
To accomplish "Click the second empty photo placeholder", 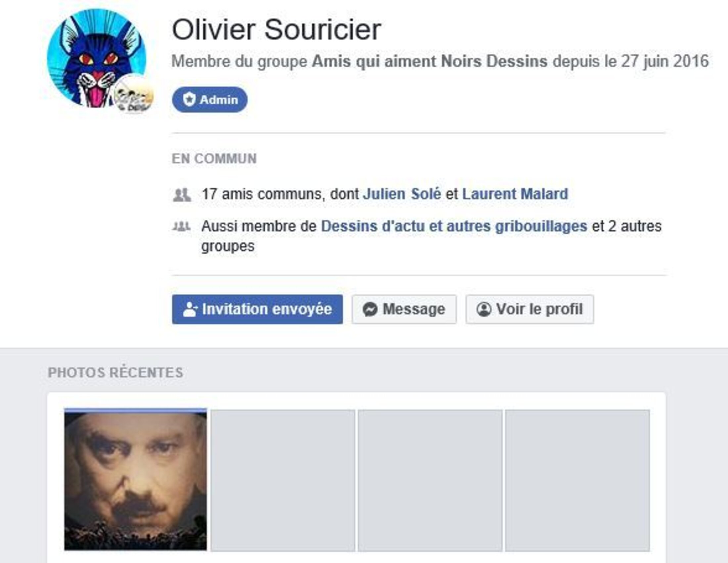I will (x=283, y=480).
